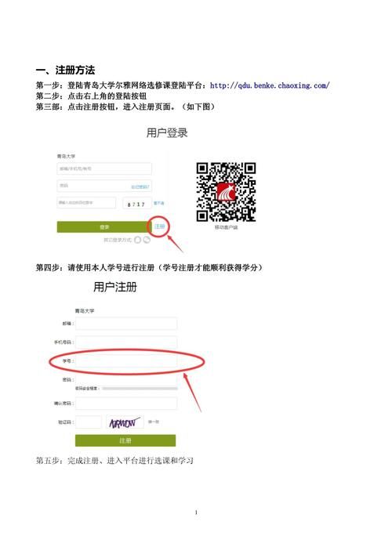Image resolution: width=392 pixels, height=554 pixels.
Task: Click the login captcha code input box
Action: coord(86,203)
